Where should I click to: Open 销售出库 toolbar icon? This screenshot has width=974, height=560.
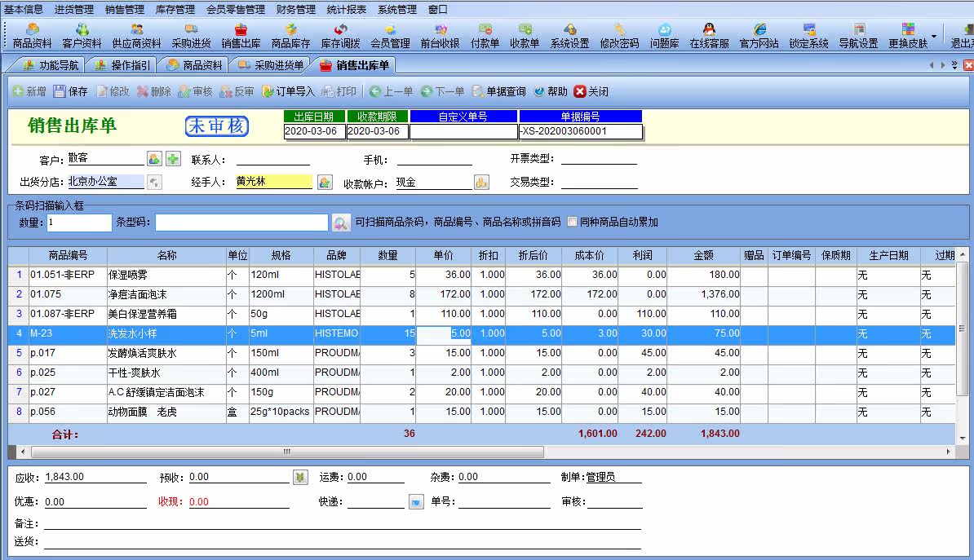coord(241,36)
